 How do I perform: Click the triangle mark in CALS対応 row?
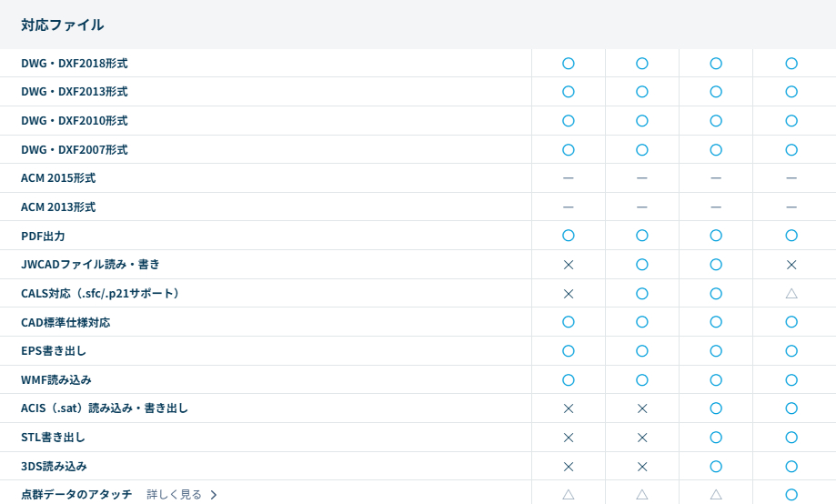791,294
